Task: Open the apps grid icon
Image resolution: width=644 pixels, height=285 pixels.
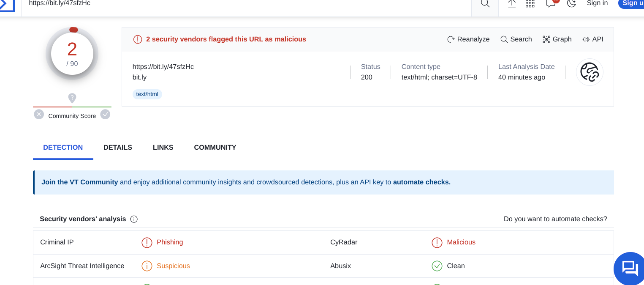Action: tap(530, 3)
